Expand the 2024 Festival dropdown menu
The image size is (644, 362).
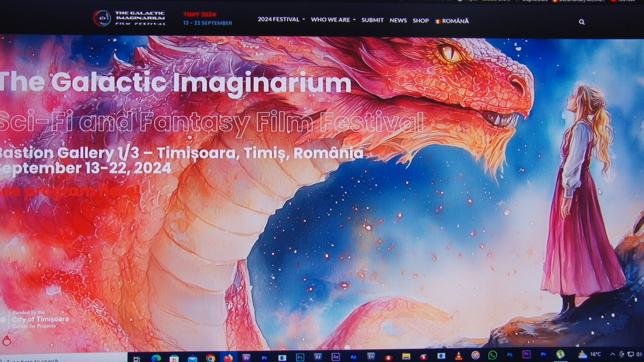pyautogui.click(x=281, y=19)
